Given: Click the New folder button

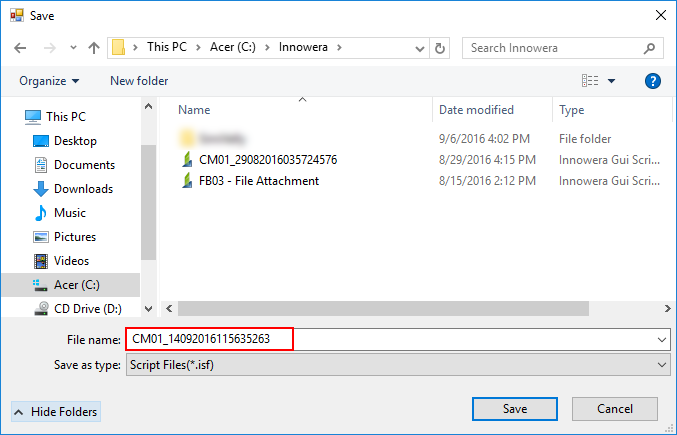Looking at the screenshot, I should 139,81.
